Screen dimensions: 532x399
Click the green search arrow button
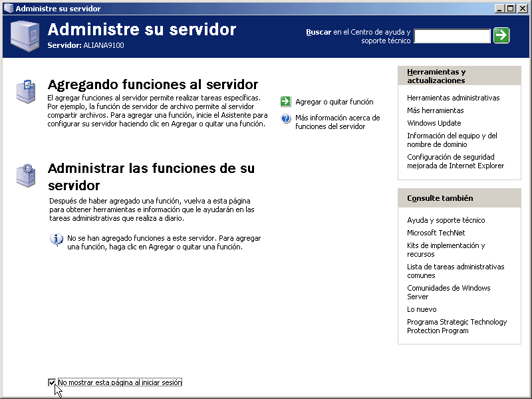coord(501,35)
